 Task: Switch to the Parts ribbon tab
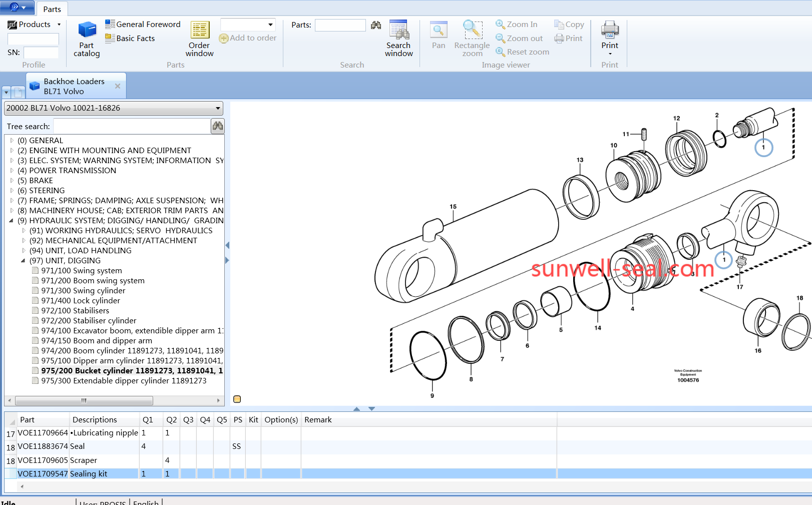point(52,9)
